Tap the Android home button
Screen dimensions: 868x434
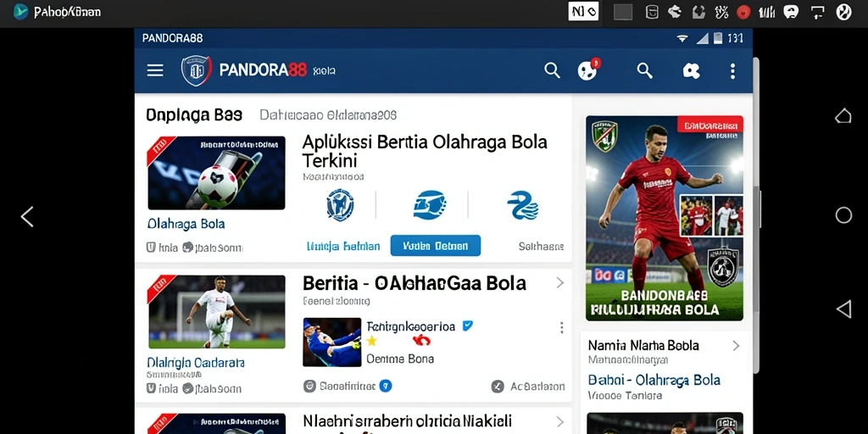coord(843,115)
